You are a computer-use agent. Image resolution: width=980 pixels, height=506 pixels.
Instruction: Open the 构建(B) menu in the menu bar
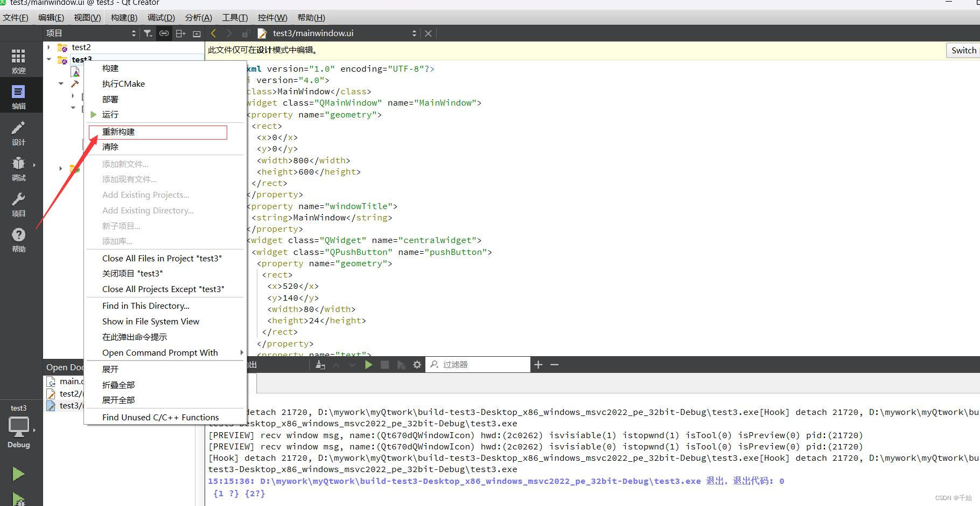click(124, 18)
